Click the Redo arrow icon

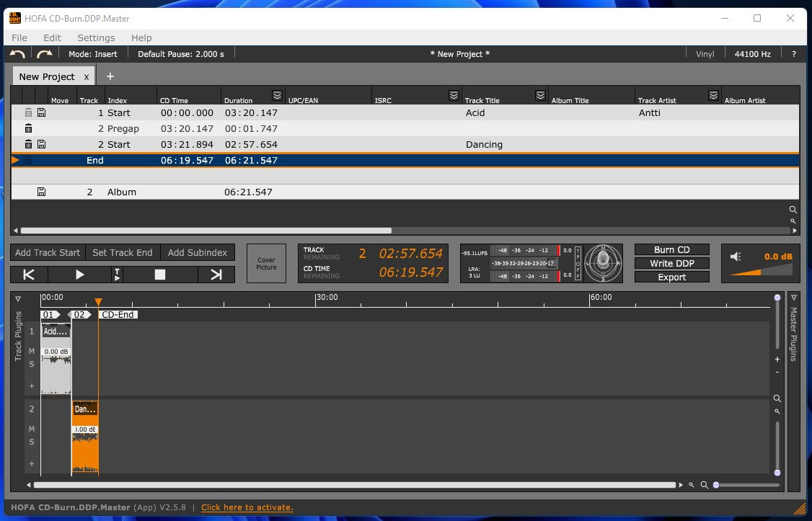click(x=45, y=54)
